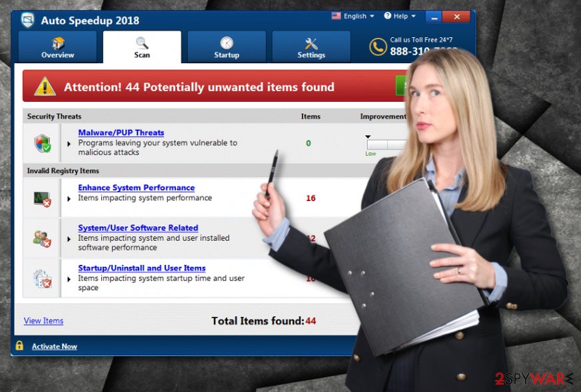
Task: Close the Auto Speedup 2018 window
Action: click(x=456, y=17)
